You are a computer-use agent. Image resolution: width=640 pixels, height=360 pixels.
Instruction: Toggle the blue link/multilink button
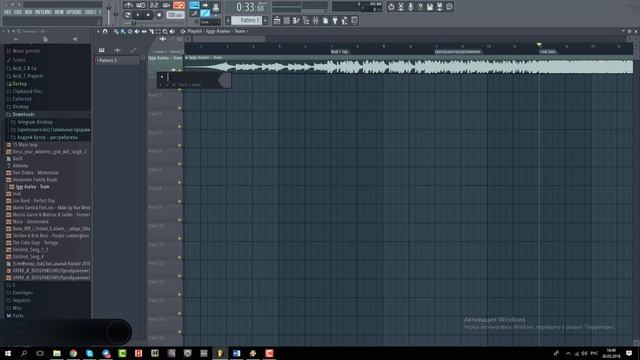click(205, 13)
